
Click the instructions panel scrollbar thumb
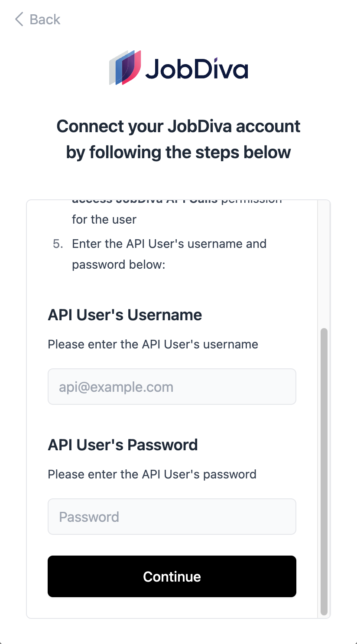click(x=324, y=472)
